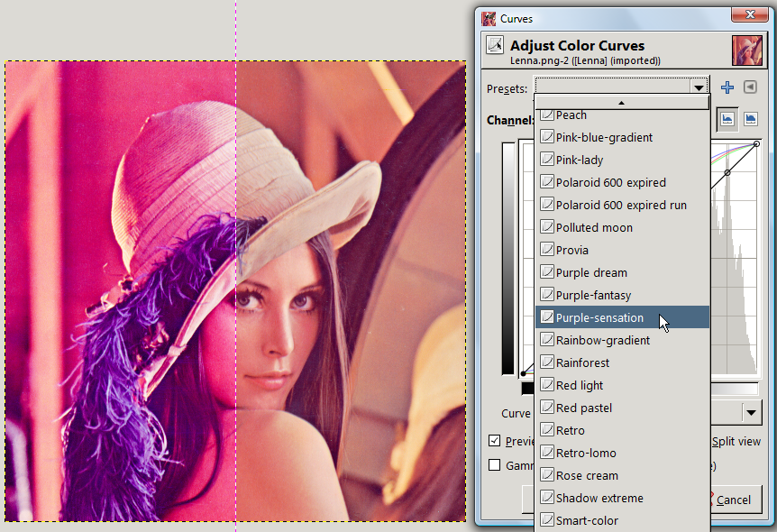Click the Rainforest curve icon
Viewport: 777px width, 532px height.
(547, 362)
